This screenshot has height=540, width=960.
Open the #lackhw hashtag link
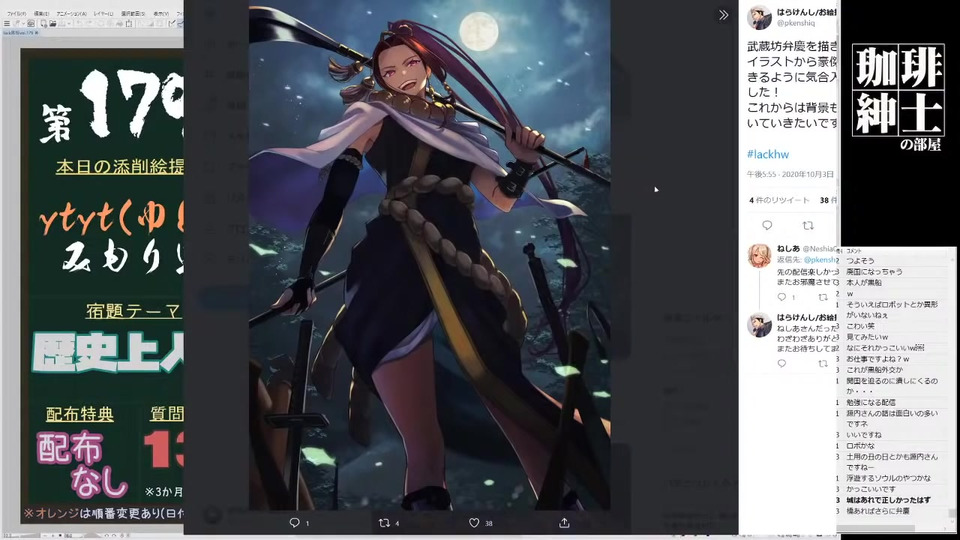[768, 154]
